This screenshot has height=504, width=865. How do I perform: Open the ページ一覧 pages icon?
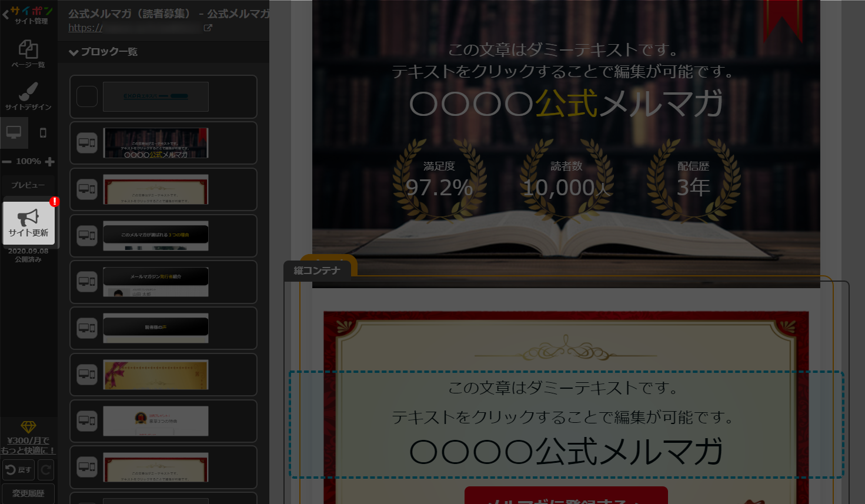click(28, 54)
